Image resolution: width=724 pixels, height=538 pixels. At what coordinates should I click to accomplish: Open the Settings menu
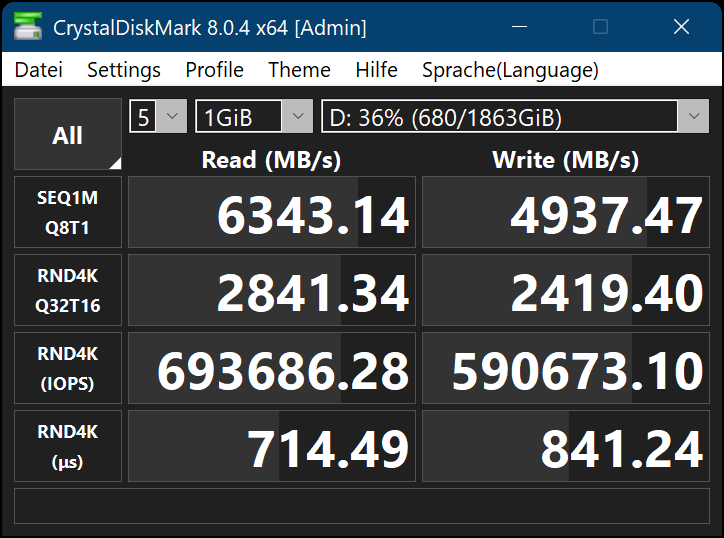124,70
